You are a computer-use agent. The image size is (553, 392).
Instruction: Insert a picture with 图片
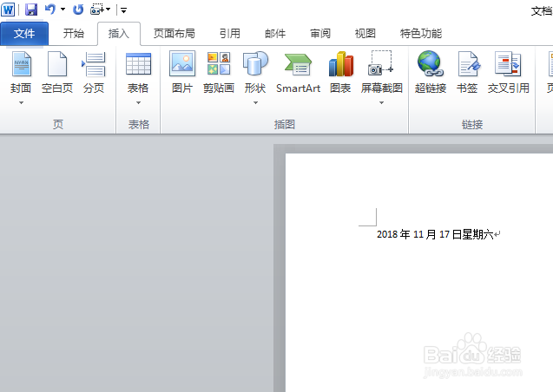tap(182, 73)
